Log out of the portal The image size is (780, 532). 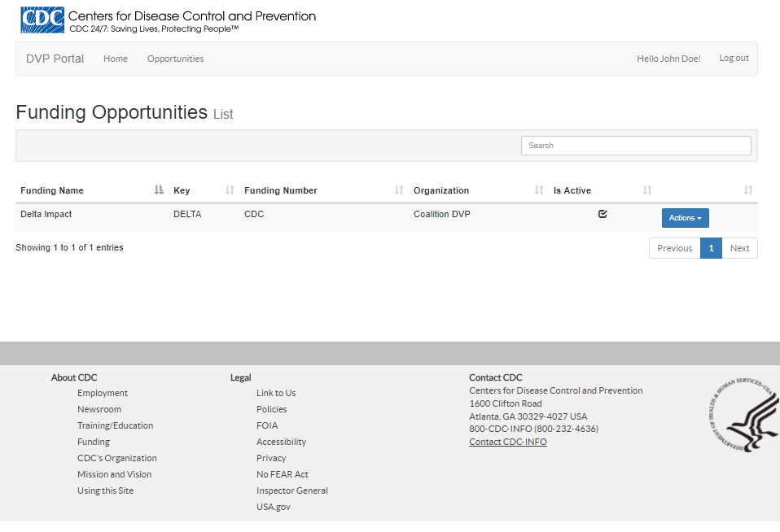(x=734, y=59)
